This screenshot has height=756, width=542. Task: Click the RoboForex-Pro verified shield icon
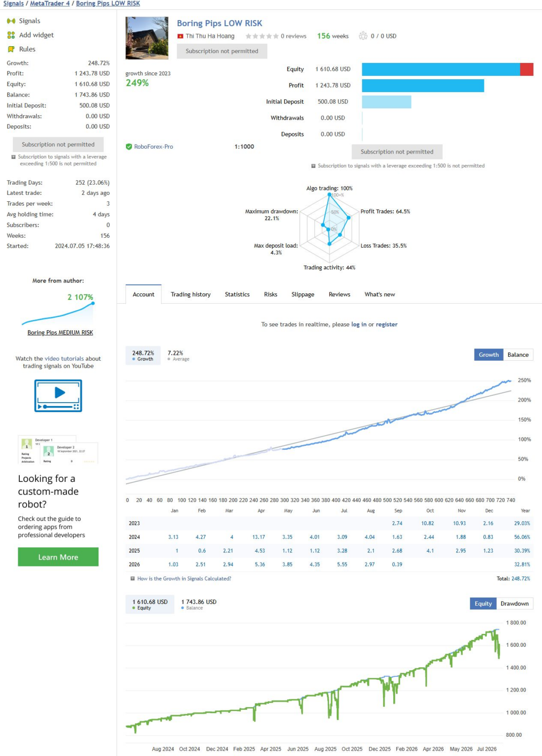tap(129, 147)
